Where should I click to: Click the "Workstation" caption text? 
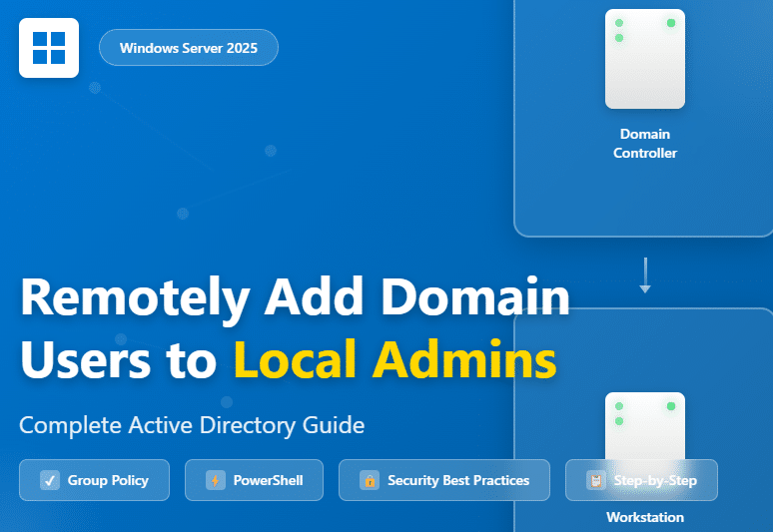(645, 517)
